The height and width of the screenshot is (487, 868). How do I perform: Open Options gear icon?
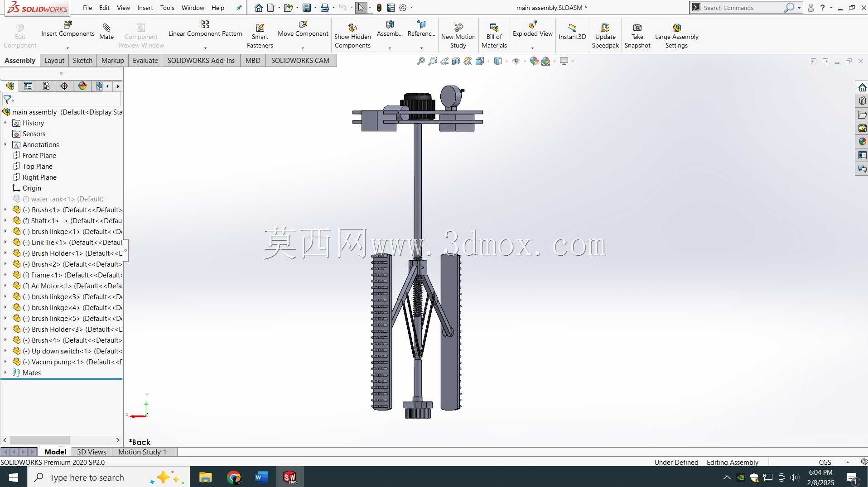click(x=403, y=8)
